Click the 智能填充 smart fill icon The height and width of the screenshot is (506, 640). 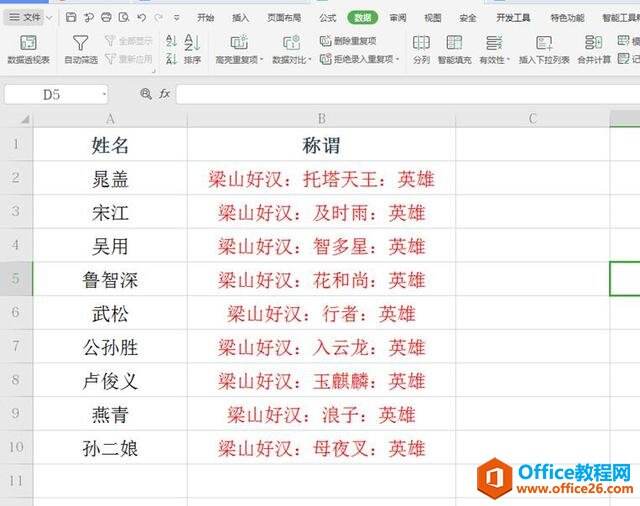coord(454,42)
